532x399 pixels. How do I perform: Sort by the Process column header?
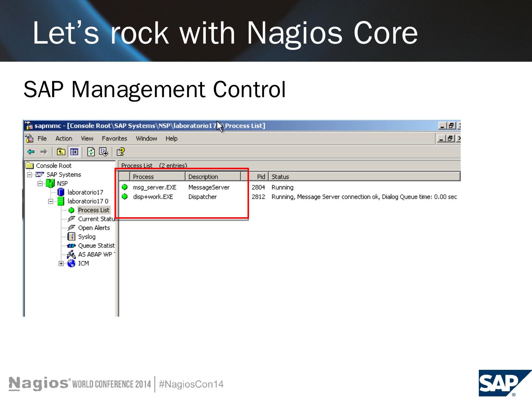click(x=157, y=177)
